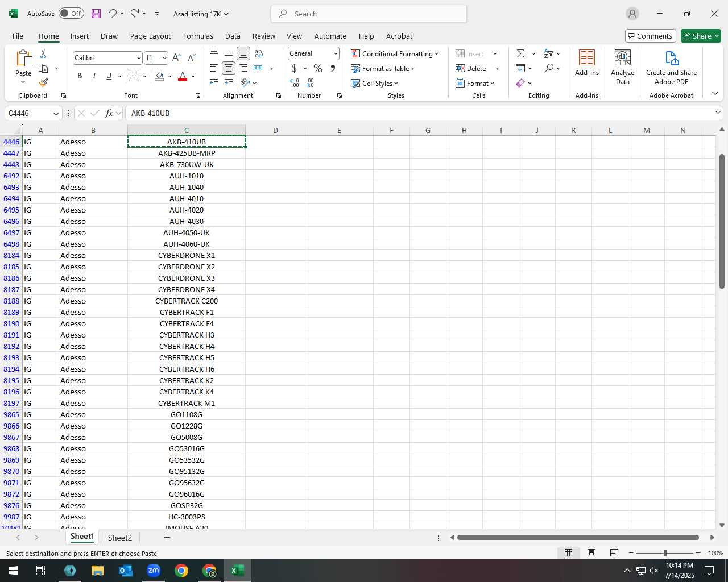Viewport: 728px width, 582px height.
Task: Decrease decimal places
Action: [310, 83]
